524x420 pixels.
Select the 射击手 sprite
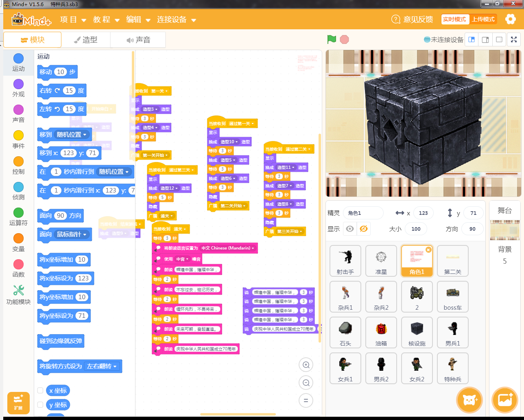(x=345, y=261)
